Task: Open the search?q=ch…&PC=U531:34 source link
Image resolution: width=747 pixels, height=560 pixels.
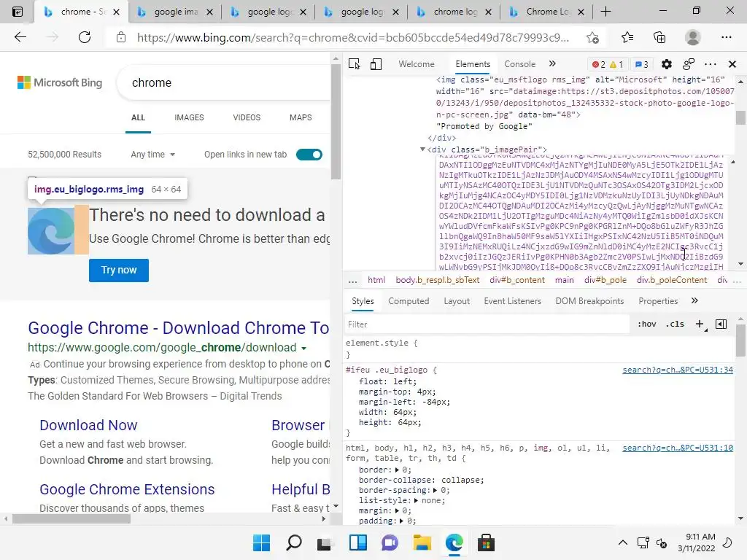Action: [x=678, y=370]
